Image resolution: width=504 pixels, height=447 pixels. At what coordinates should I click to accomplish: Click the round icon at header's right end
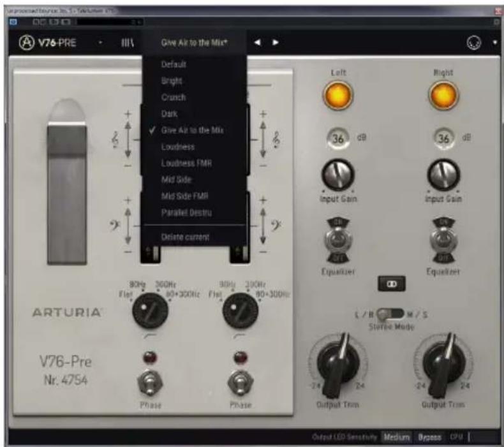pyautogui.click(x=474, y=43)
